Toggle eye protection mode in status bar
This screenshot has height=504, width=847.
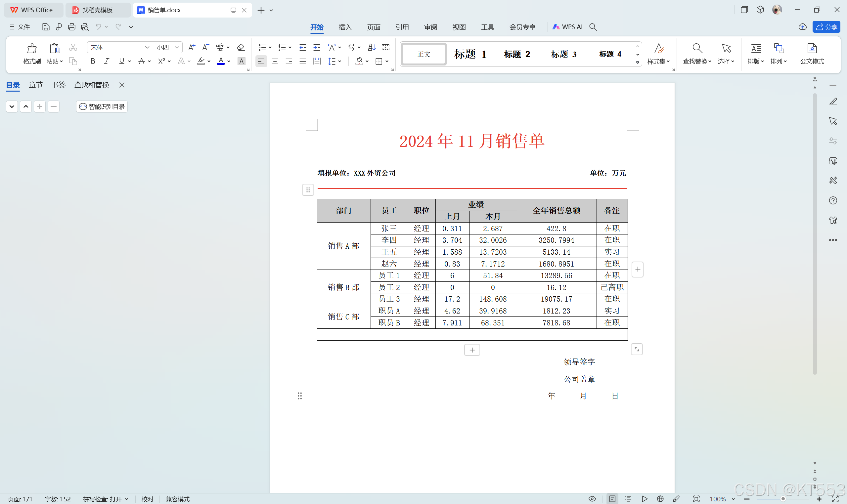point(592,499)
